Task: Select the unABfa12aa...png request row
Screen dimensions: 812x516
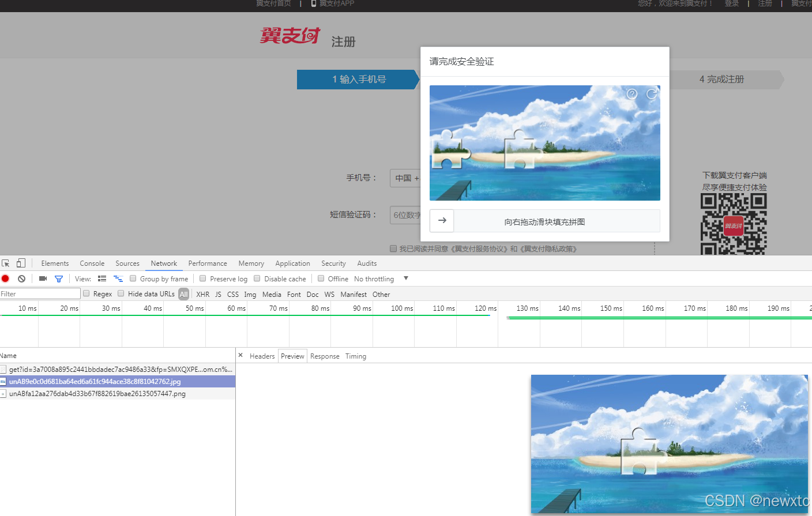Action: [x=118, y=394]
